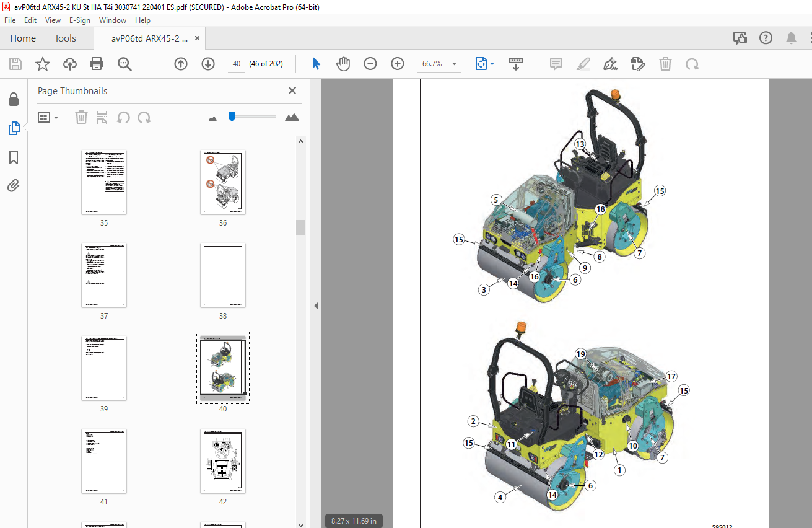Open the page thumbnails sidebar icon

click(x=14, y=128)
